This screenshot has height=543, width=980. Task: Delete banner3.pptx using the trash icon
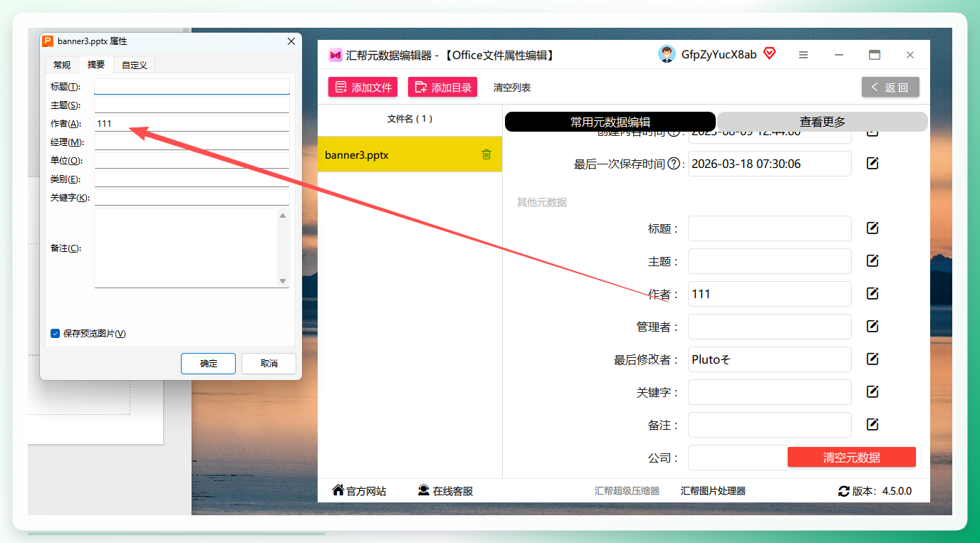pos(486,154)
